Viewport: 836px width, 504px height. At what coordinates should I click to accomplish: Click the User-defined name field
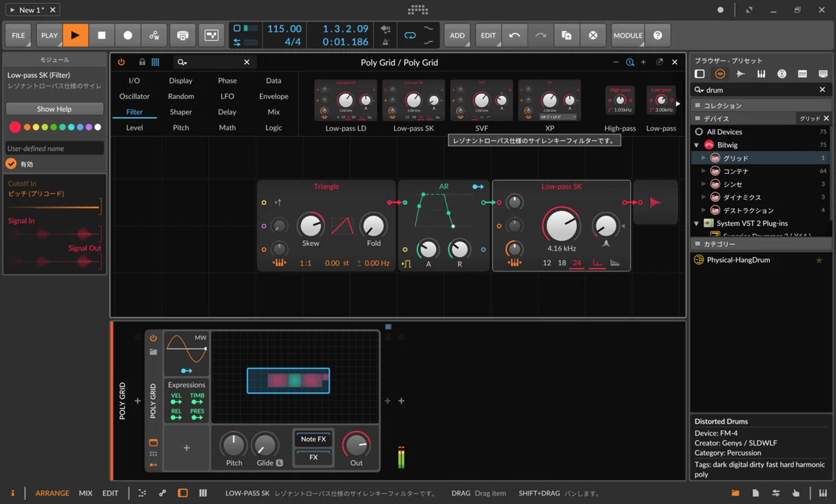pos(54,148)
